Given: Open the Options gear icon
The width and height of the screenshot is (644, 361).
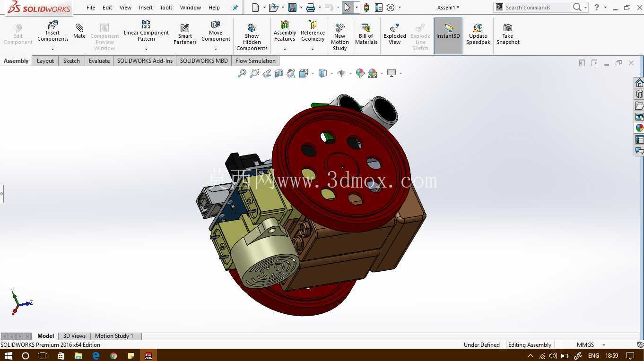Looking at the screenshot, I should tap(391, 8).
